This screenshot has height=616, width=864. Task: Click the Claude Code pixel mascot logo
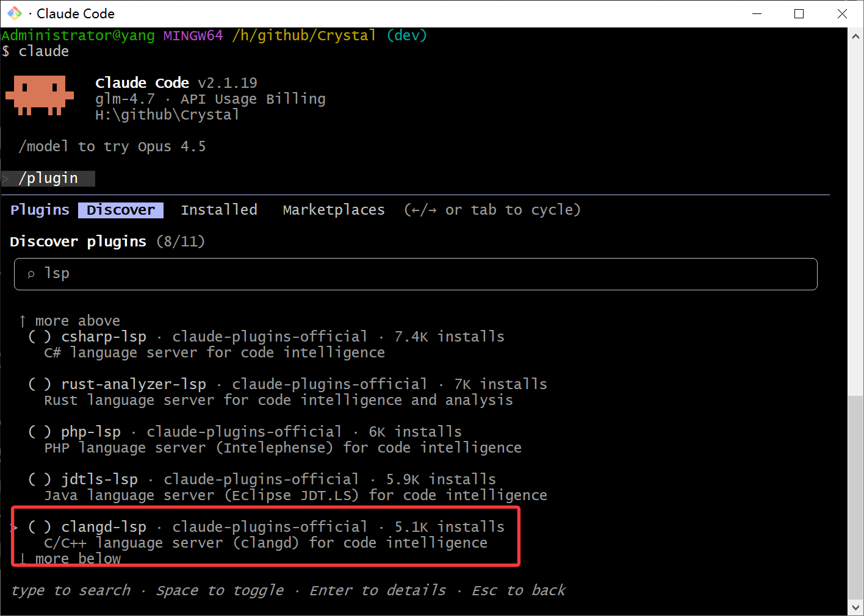pyautogui.click(x=40, y=95)
